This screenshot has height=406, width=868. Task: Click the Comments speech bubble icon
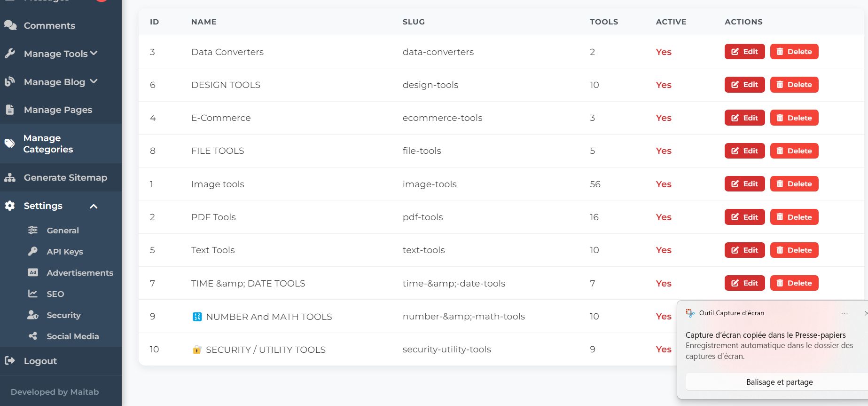10,25
